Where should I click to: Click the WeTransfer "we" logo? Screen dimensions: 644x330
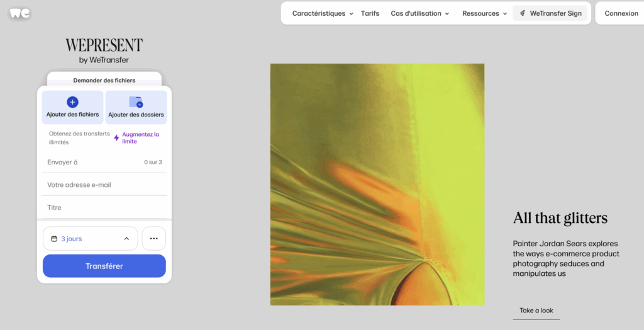(19, 14)
